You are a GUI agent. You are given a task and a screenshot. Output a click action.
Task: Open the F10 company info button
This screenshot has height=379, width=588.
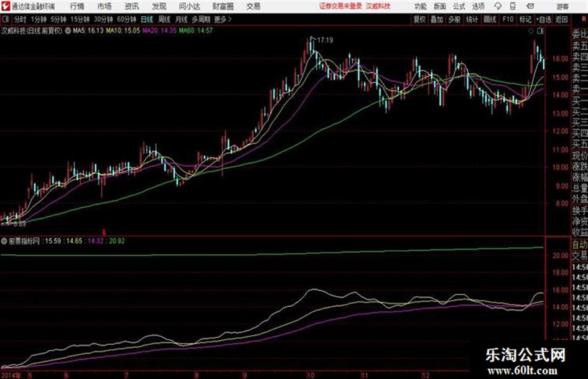[508, 19]
